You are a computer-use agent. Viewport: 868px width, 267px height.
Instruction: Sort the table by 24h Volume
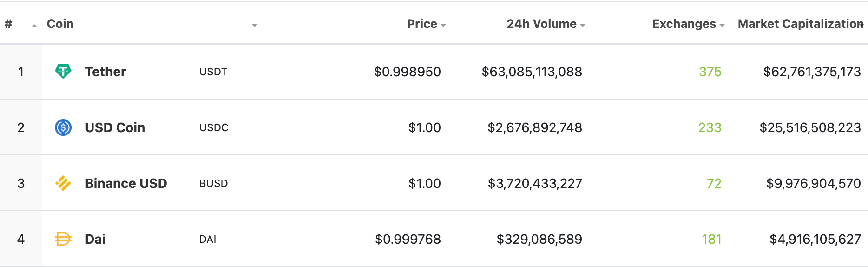[x=546, y=24]
